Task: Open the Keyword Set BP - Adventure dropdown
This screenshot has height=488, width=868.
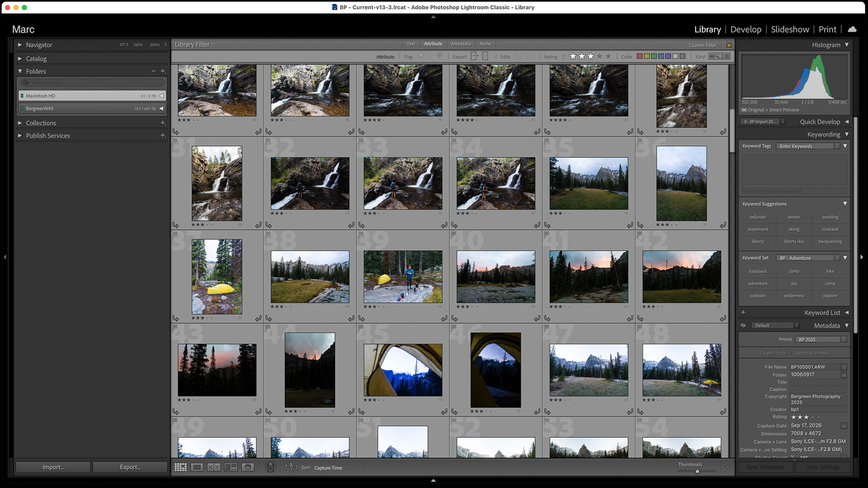Action: [808, 258]
